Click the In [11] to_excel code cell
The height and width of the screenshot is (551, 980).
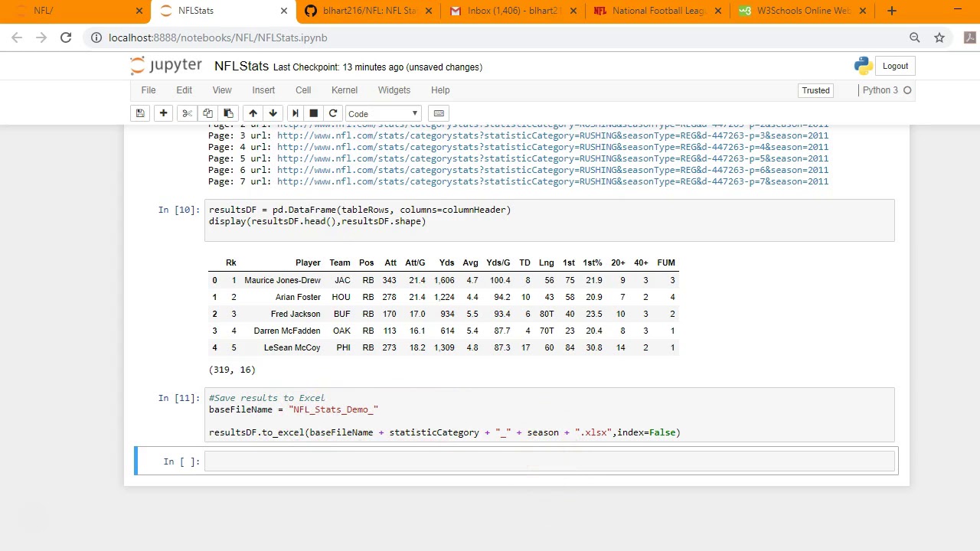point(549,415)
